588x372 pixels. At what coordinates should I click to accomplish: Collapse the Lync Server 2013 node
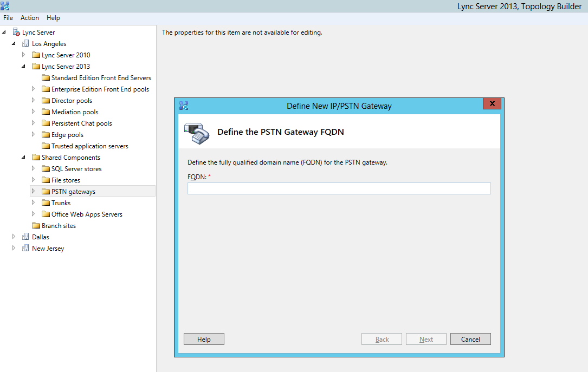(23, 67)
